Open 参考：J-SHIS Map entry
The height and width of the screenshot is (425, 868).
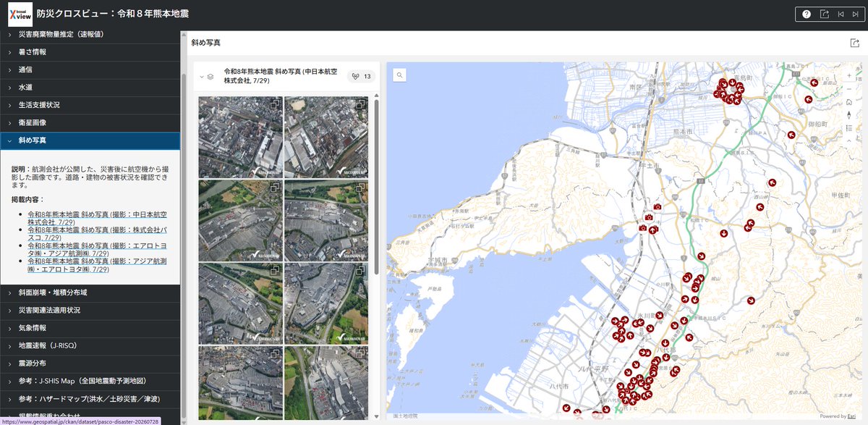tap(90, 381)
